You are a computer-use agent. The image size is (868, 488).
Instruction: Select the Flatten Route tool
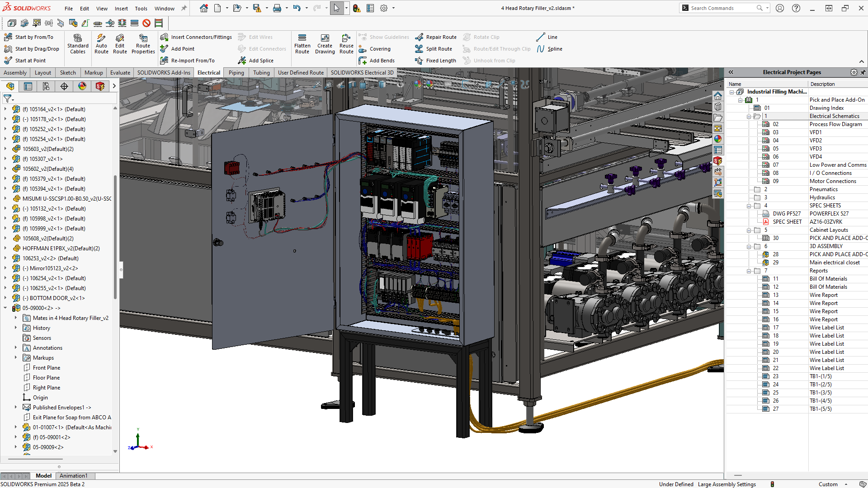click(x=302, y=44)
